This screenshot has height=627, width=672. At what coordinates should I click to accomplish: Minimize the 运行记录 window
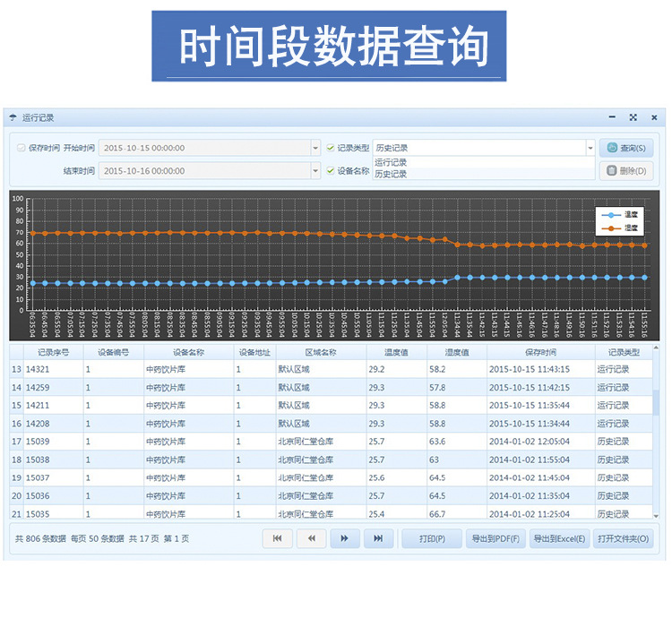[612, 117]
